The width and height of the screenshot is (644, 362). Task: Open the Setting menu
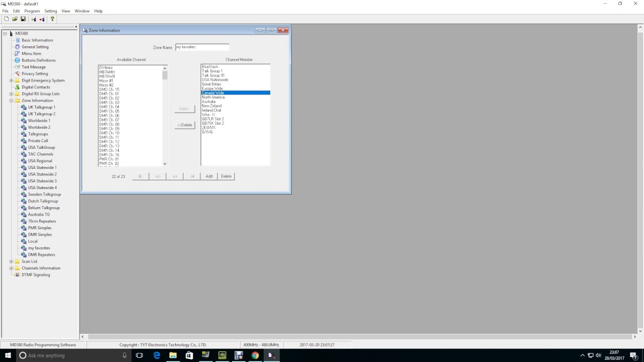click(x=51, y=11)
